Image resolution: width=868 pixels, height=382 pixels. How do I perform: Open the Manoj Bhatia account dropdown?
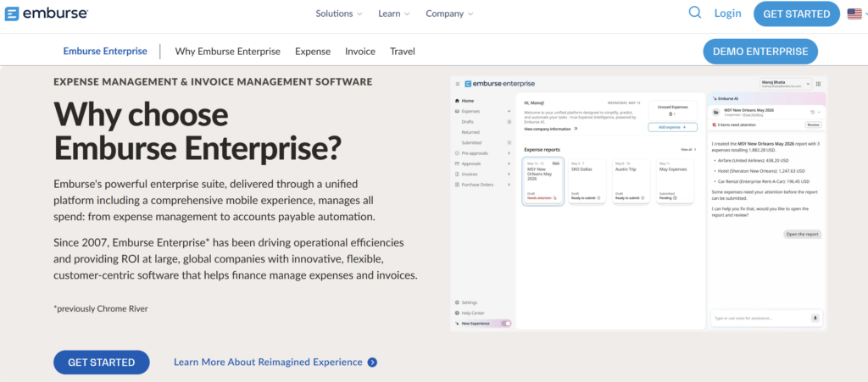click(785, 84)
